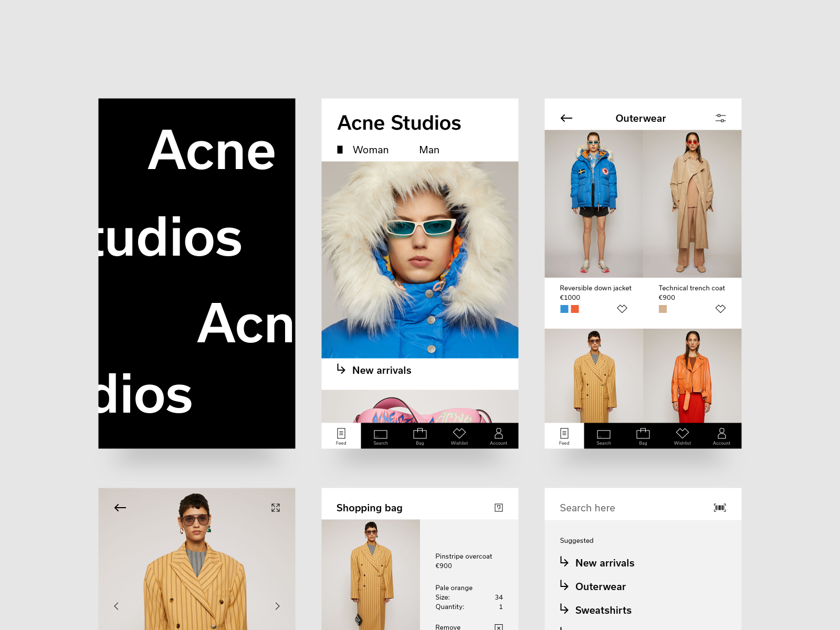840x630 pixels.
Task: Select the Woman category
Action: point(371,150)
